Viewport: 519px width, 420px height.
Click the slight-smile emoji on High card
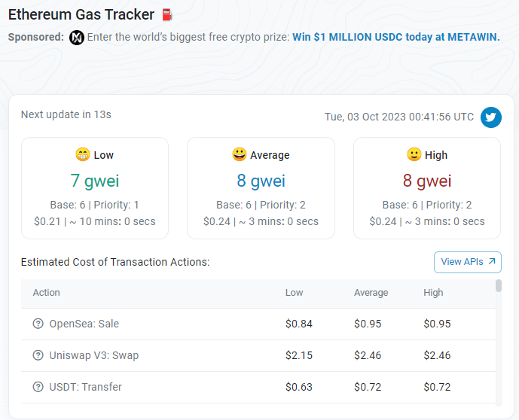coord(414,154)
